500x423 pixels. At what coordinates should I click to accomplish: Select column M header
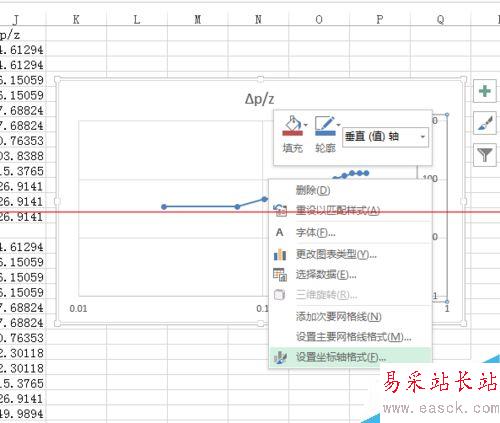[x=198, y=19]
